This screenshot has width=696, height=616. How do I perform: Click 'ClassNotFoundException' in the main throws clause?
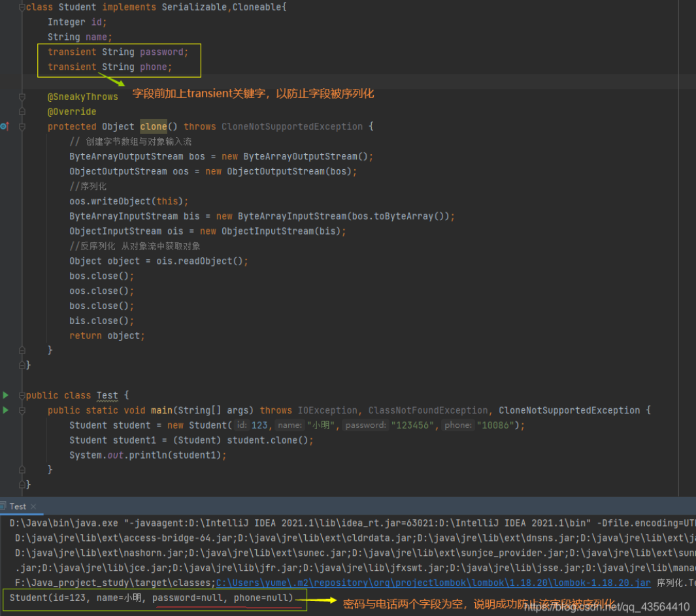coord(428,410)
